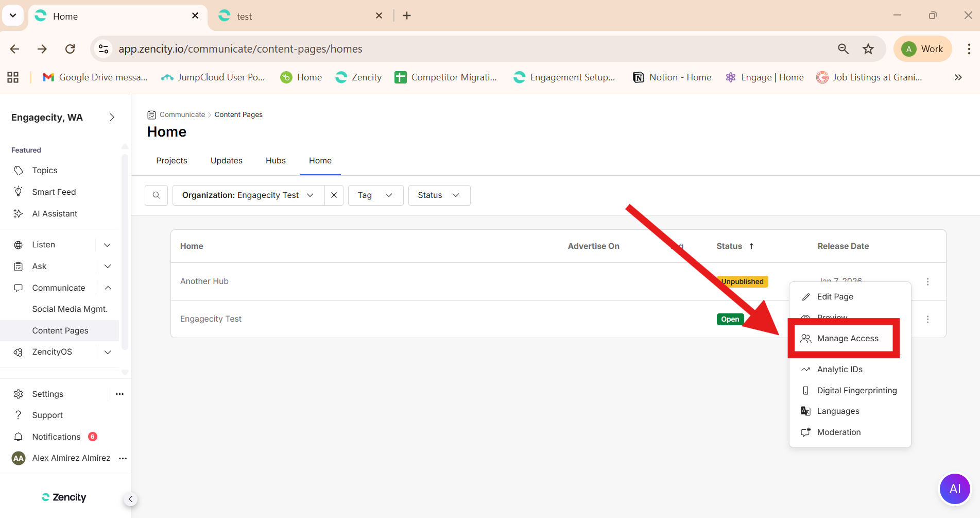The height and width of the screenshot is (518, 980).
Task: Open the Another Hub page link
Action: point(204,281)
